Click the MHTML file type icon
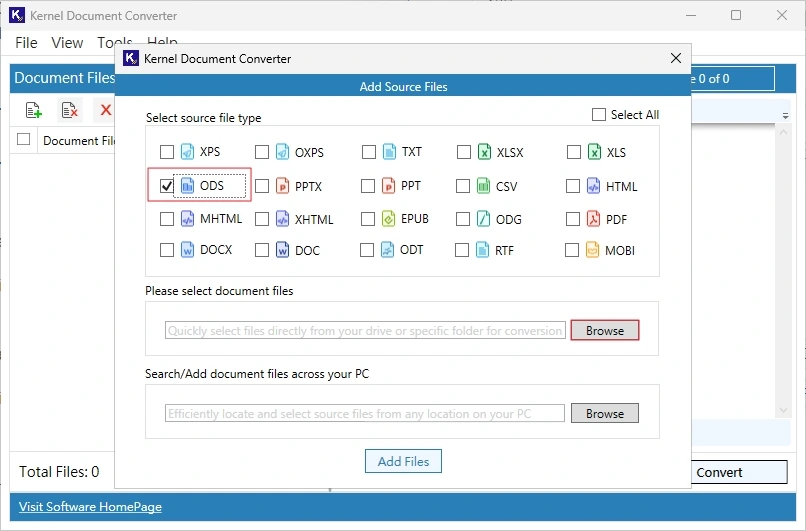 point(188,219)
